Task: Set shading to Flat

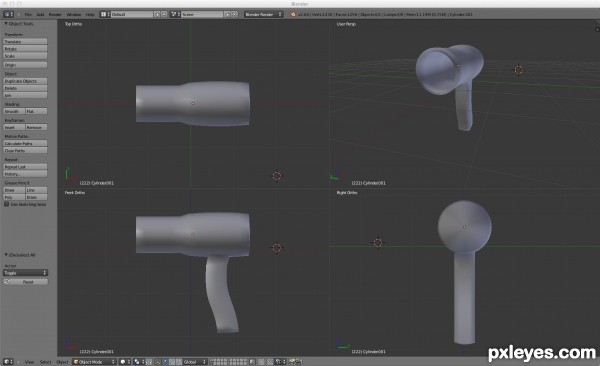Action: click(x=36, y=111)
